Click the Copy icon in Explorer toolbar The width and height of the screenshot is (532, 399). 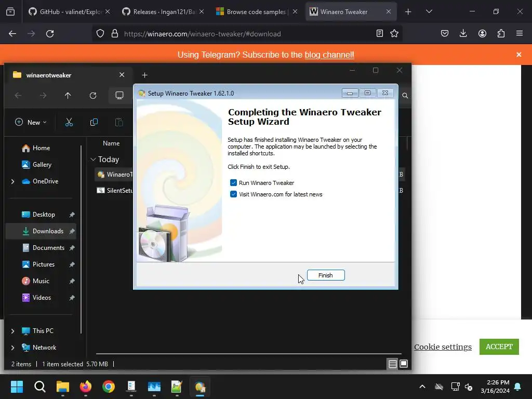(94, 122)
